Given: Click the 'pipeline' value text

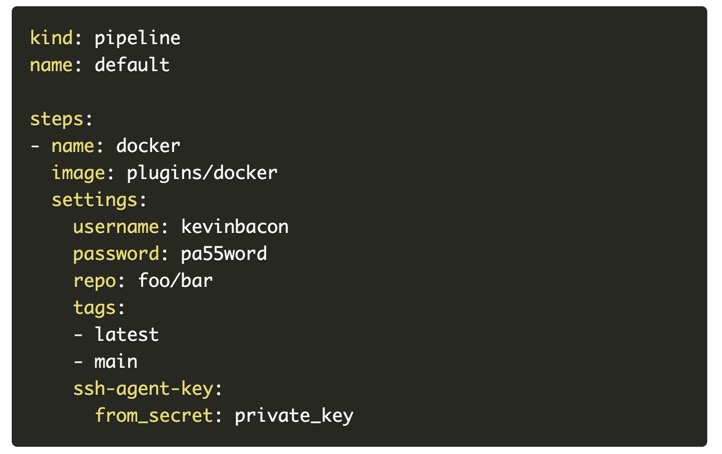Looking at the screenshot, I should tap(137, 38).
